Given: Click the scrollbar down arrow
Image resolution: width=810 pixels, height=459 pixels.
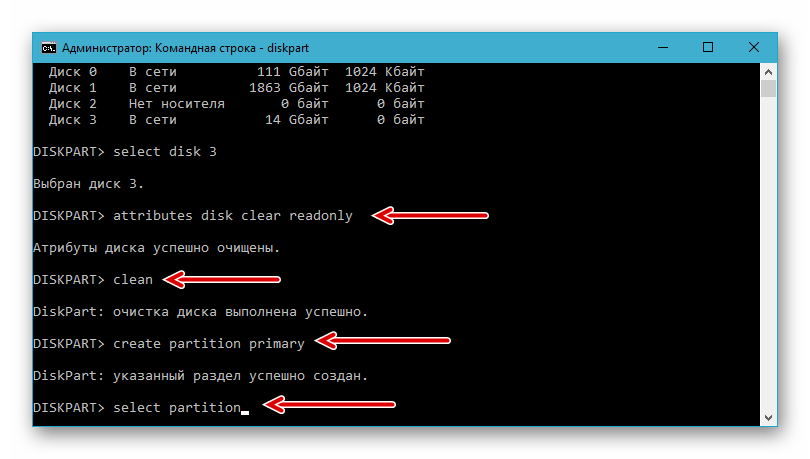Looking at the screenshot, I should pyautogui.click(x=768, y=417).
